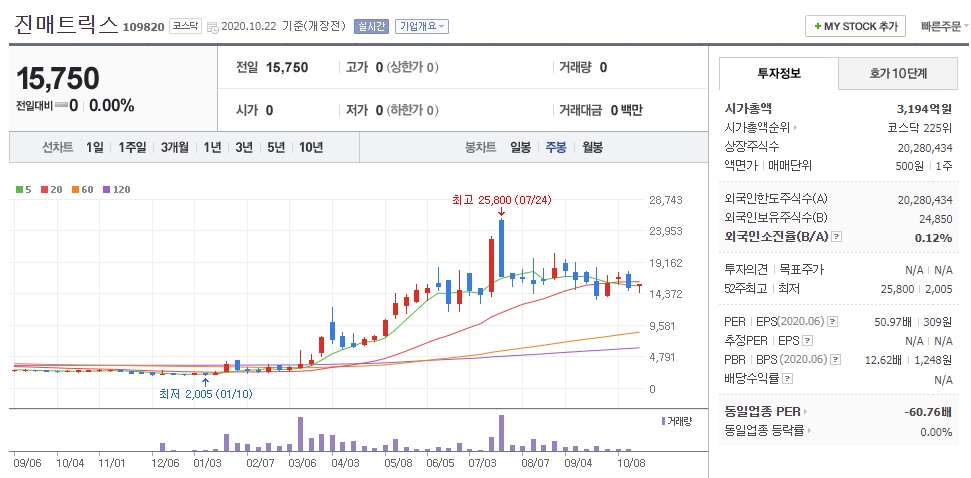This screenshot has width=971, height=478.
Task: Click the -60.76배 industry PER value
Action: pyautogui.click(x=928, y=412)
